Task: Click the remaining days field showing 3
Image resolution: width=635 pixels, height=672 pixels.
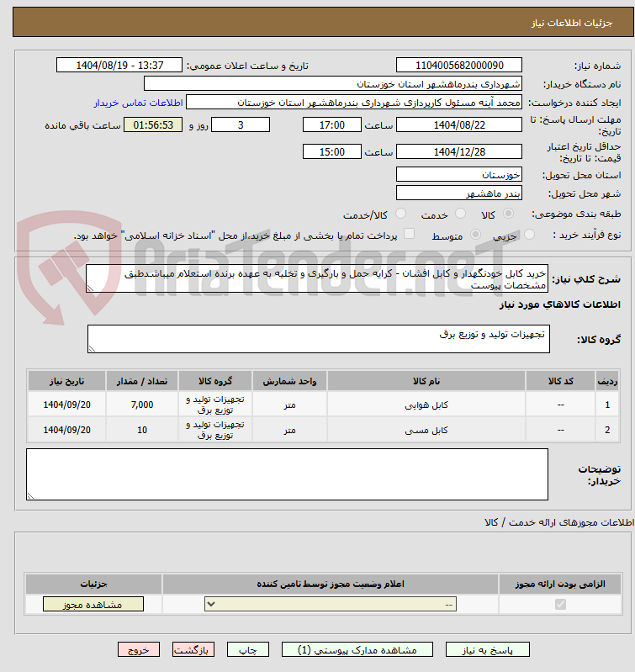Action: point(241,124)
